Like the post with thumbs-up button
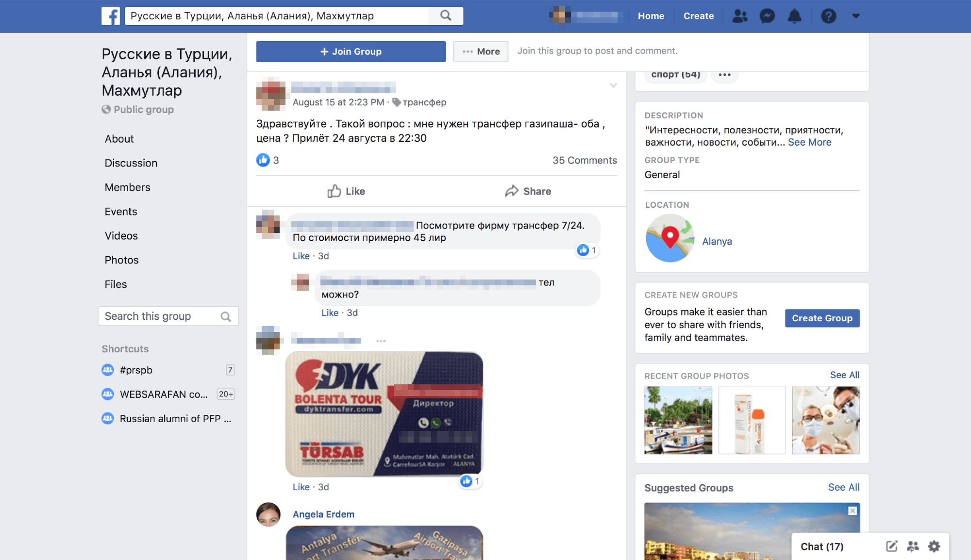Viewport: 971px width, 560px height. (x=346, y=191)
